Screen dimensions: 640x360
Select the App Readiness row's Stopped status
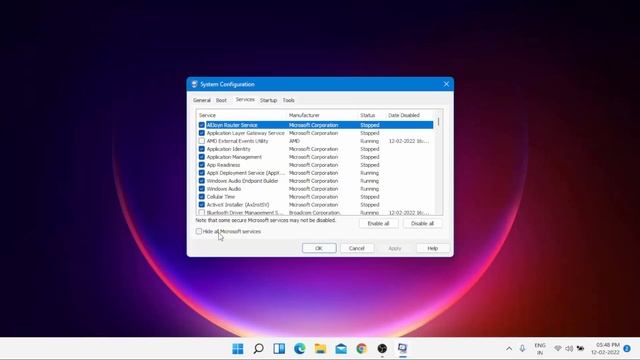pyautogui.click(x=370, y=165)
